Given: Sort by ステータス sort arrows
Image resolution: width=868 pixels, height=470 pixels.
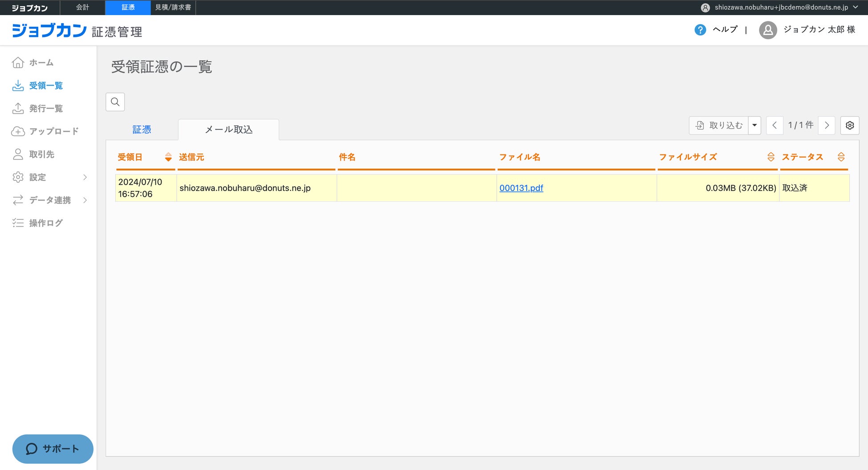Looking at the screenshot, I should point(841,157).
